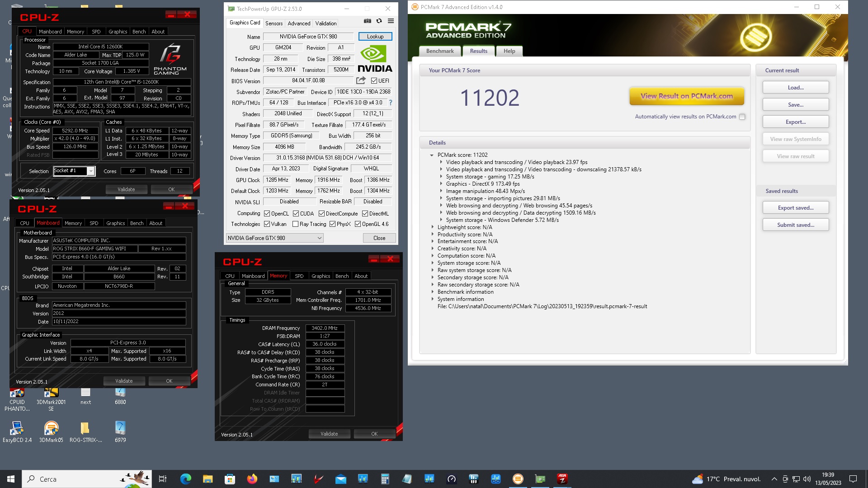Switch to PCMark 7 Benchmark tab
The height and width of the screenshot is (488, 868).
pyautogui.click(x=439, y=51)
